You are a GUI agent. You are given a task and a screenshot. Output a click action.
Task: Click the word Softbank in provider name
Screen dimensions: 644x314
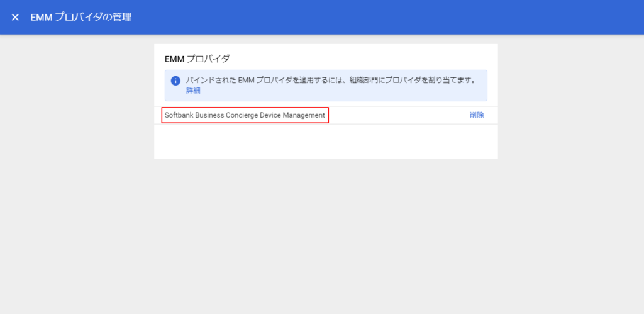[179, 115]
